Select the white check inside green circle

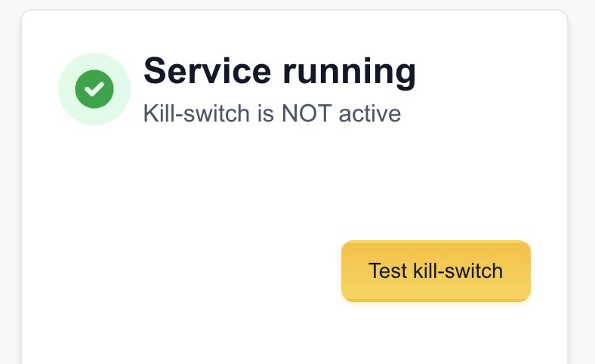point(94,89)
